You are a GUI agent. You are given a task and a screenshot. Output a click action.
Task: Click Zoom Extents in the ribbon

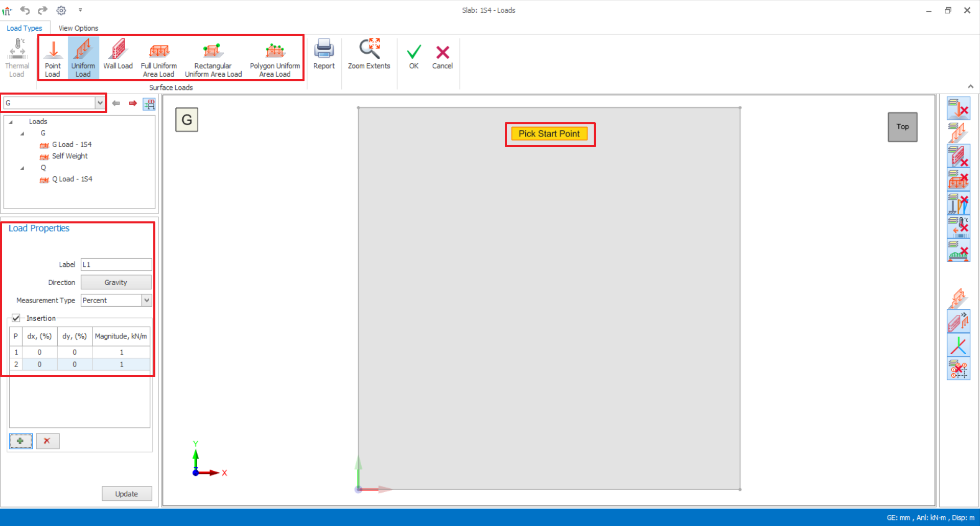coord(369,54)
